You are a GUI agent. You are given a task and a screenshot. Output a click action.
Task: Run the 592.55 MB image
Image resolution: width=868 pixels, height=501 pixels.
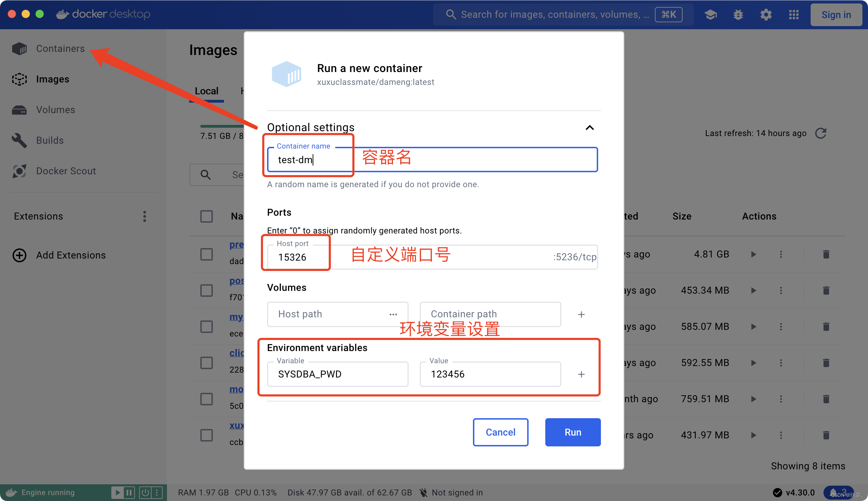point(754,363)
